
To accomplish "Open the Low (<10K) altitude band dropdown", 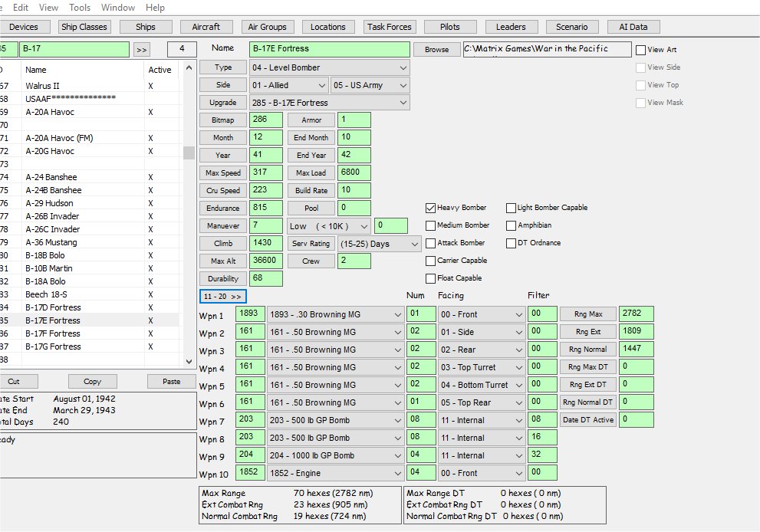I will 329,226.
